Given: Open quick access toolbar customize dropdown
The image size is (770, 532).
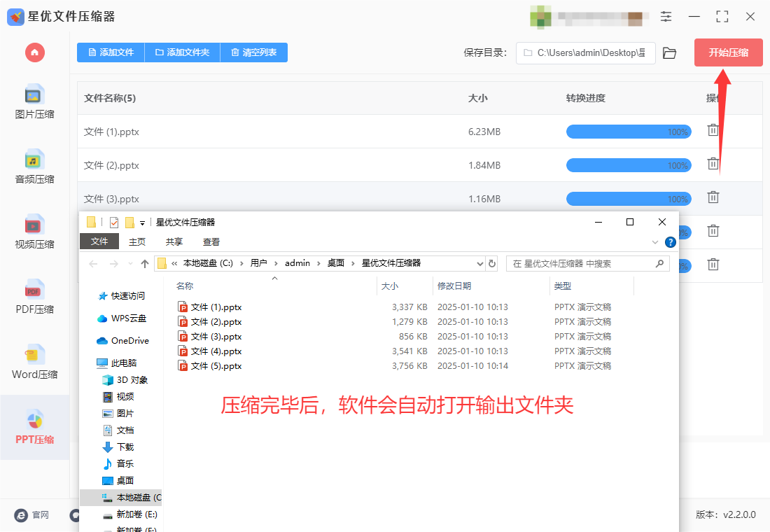Looking at the screenshot, I should (x=142, y=223).
